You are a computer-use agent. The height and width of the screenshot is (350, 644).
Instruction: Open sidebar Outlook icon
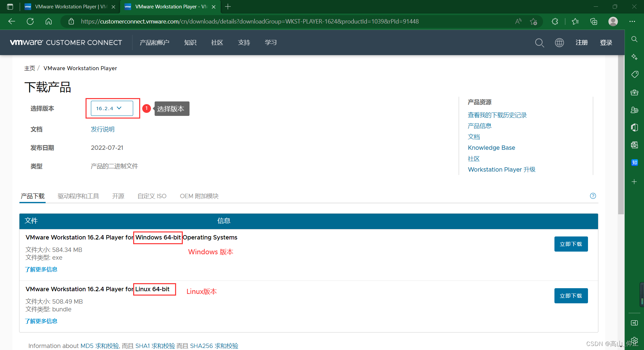(634, 145)
